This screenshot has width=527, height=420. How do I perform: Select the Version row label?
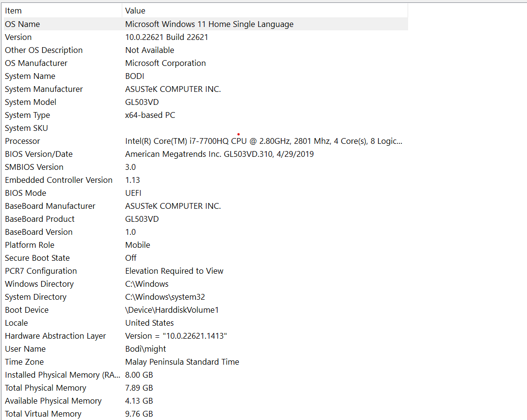tap(18, 38)
